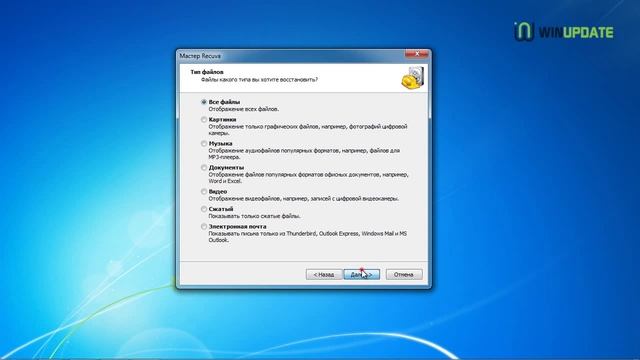Select the "Музыка" radio button

coord(204,144)
